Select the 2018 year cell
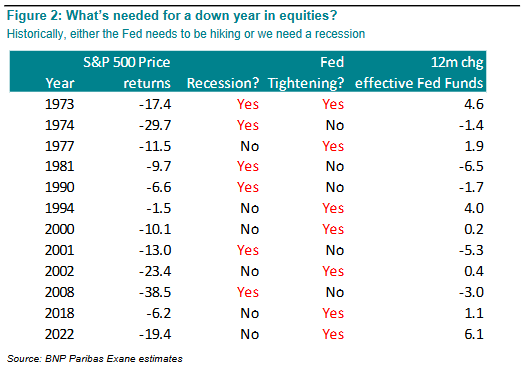 [59, 313]
